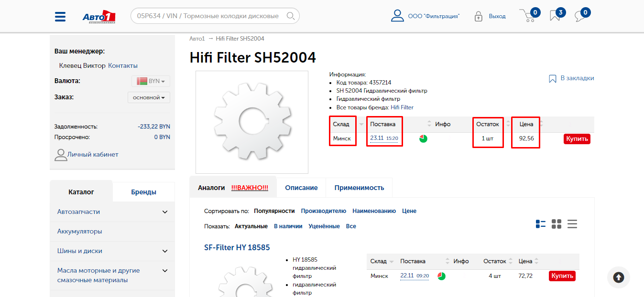This screenshot has height=297, width=644.
Task: Click the price 92,56
Action: pyautogui.click(x=526, y=139)
